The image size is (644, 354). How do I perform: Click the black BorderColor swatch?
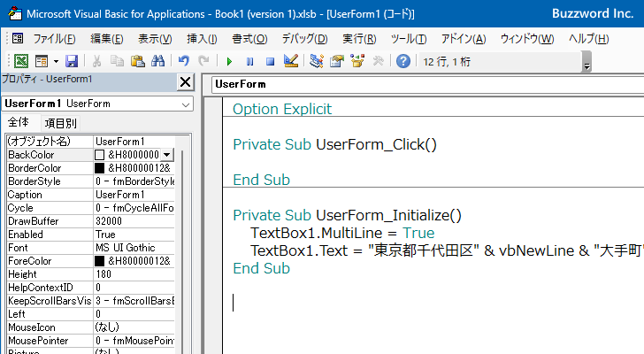point(99,168)
